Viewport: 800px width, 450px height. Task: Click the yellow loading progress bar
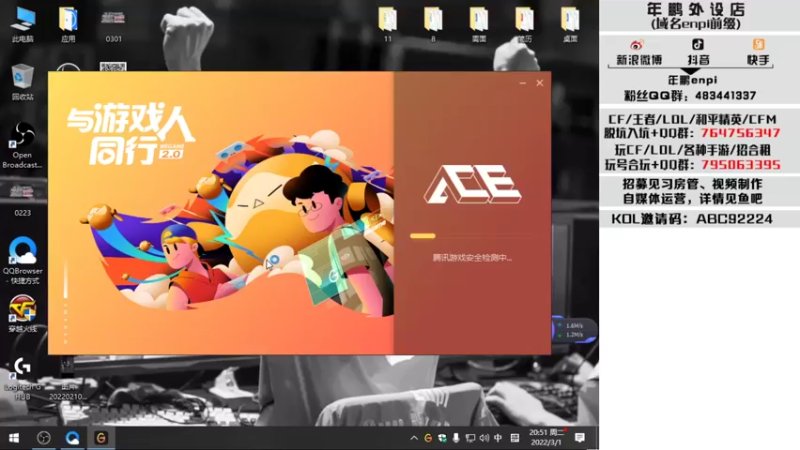[x=423, y=236]
